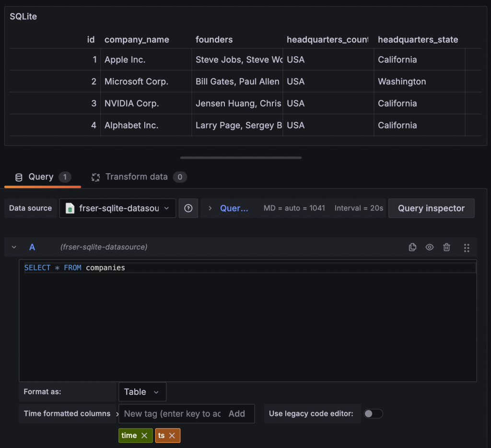The height and width of the screenshot is (448, 491).
Task: Delete query A with the trash icon
Action: pos(446,247)
